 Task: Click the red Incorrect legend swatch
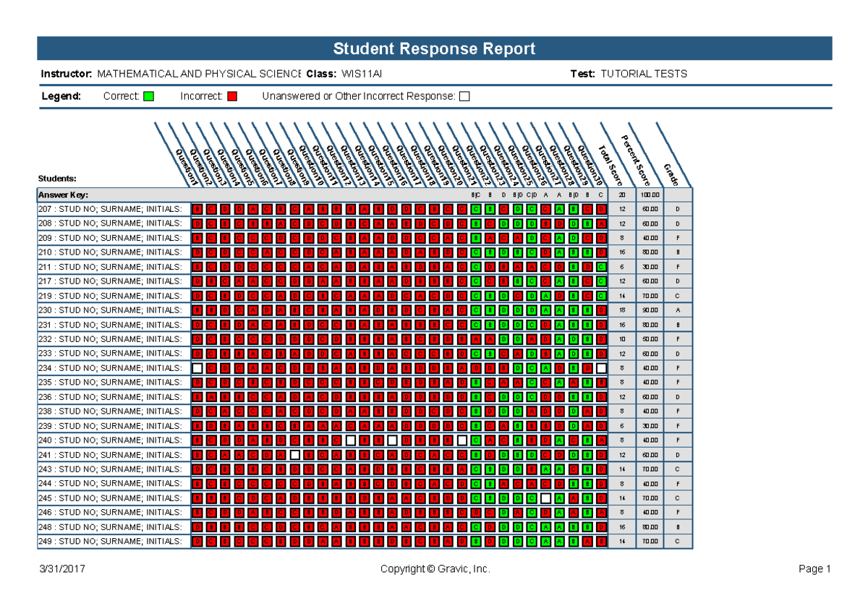(232, 96)
